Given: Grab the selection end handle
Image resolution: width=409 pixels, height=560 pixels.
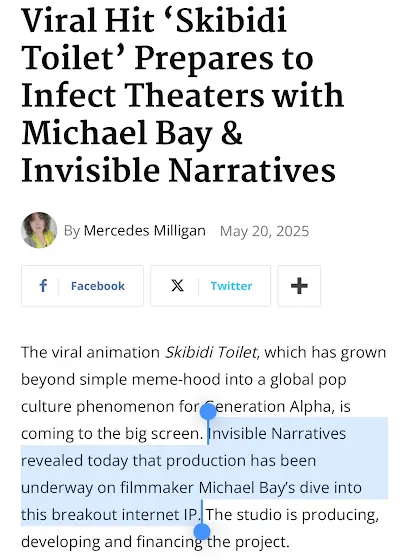Looking at the screenshot, I should 202,531.
